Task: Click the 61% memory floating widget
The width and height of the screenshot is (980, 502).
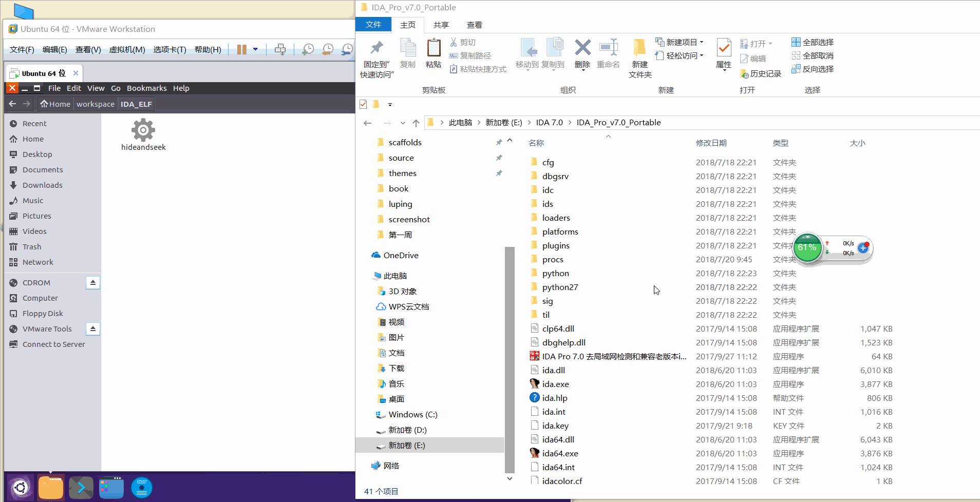Action: 807,247
